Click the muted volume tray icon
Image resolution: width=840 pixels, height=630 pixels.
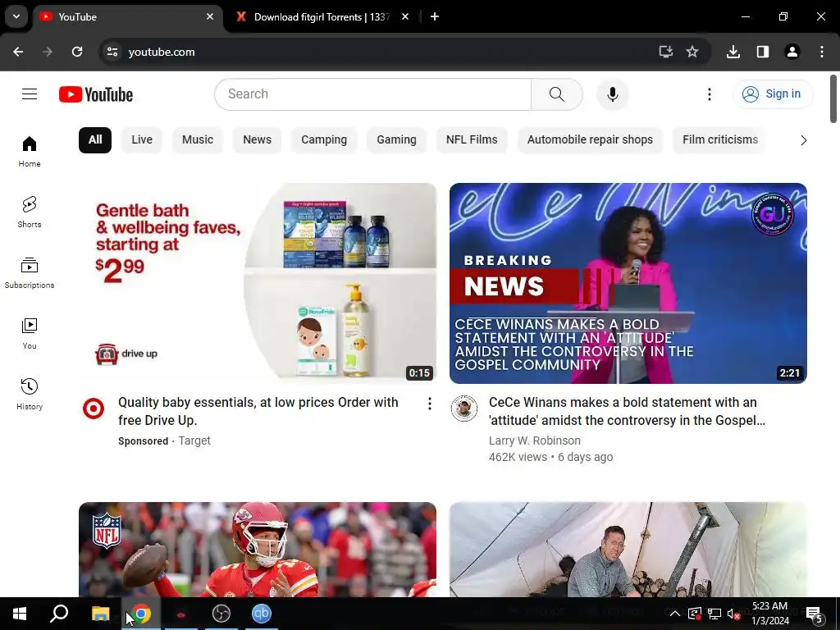[x=733, y=614]
